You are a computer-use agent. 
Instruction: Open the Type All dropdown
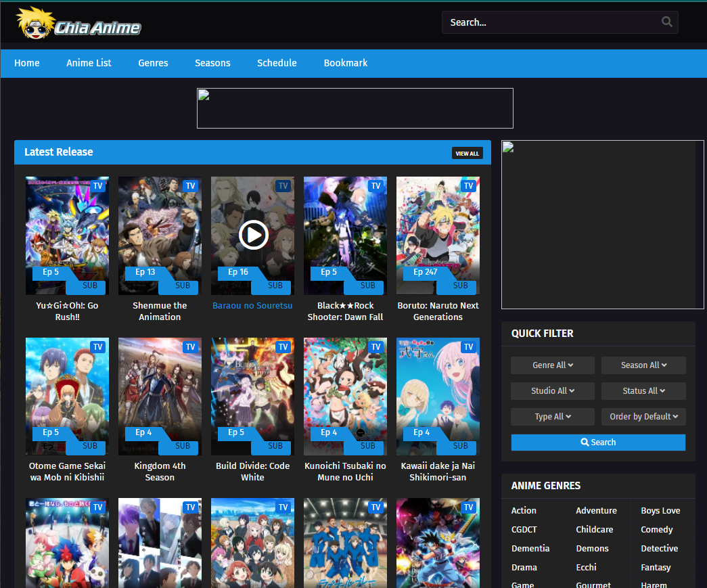pos(552,417)
